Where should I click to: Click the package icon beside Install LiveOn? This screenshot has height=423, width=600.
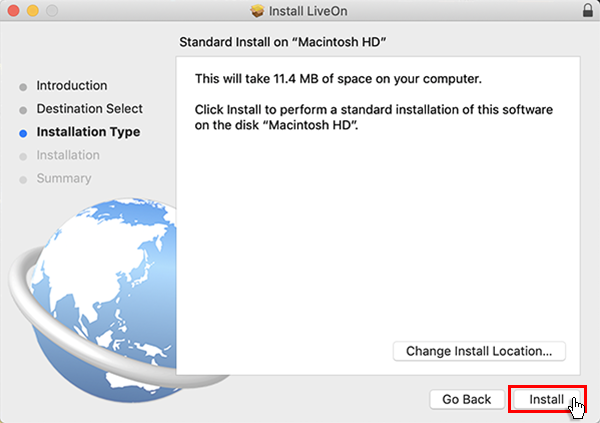[x=257, y=11]
